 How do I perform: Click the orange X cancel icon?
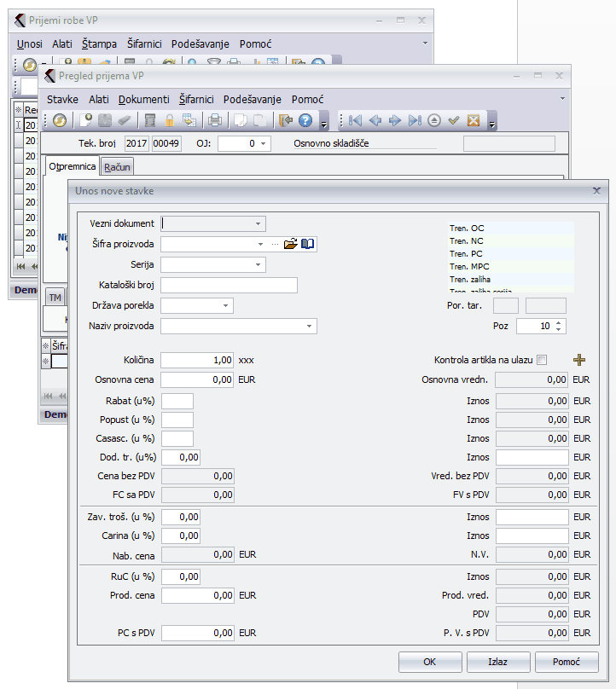pyautogui.click(x=473, y=120)
